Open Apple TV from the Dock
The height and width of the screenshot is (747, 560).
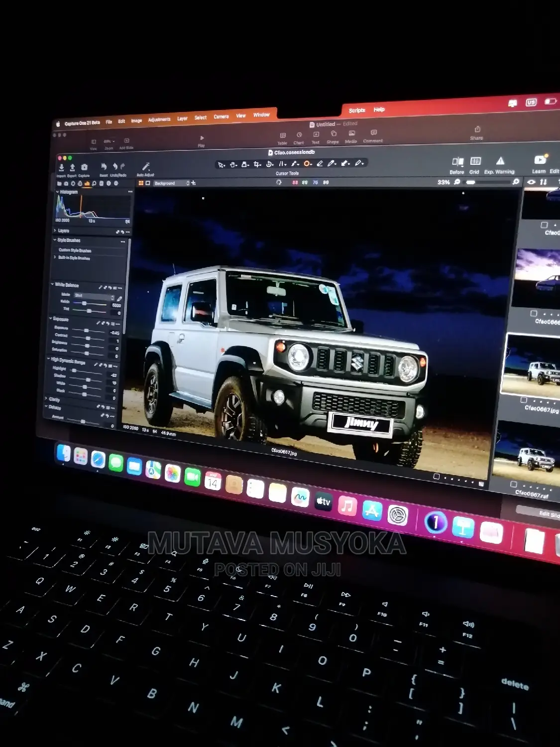(x=324, y=501)
